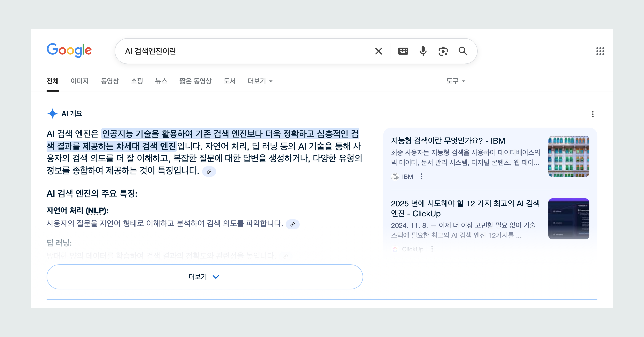This screenshot has height=337, width=644.
Task: Click the heading AI 검색 엔진의 주요 특징:
Action: pyautogui.click(x=92, y=194)
